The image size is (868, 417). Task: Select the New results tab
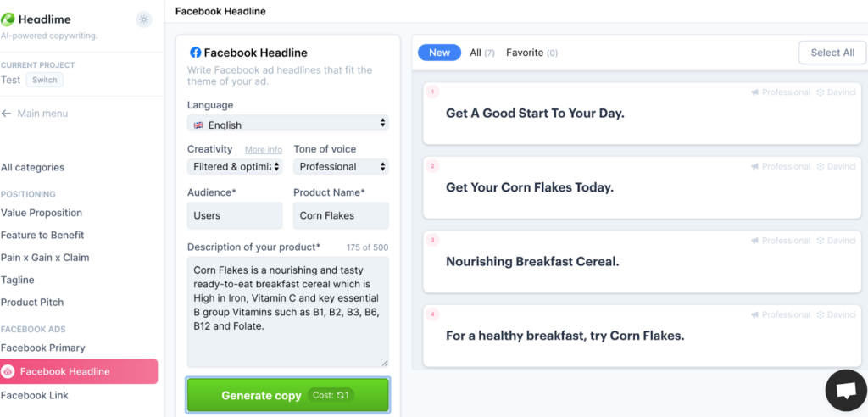439,53
